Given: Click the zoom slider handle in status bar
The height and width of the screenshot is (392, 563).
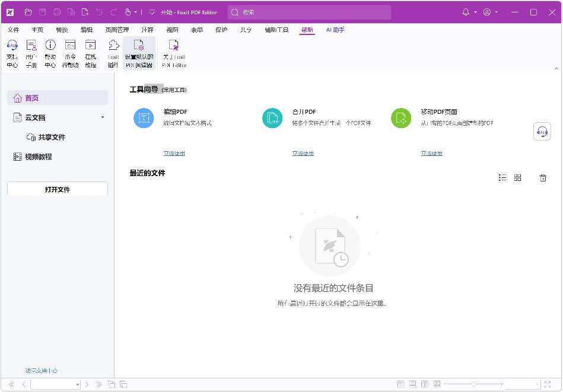Looking at the screenshot, I should point(473,384).
